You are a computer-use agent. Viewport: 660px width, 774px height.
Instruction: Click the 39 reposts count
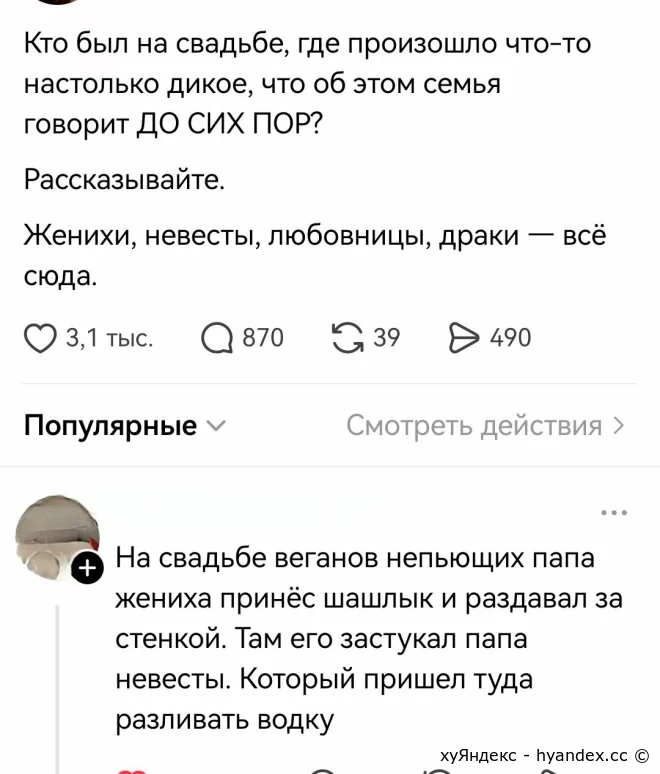[x=386, y=338]
